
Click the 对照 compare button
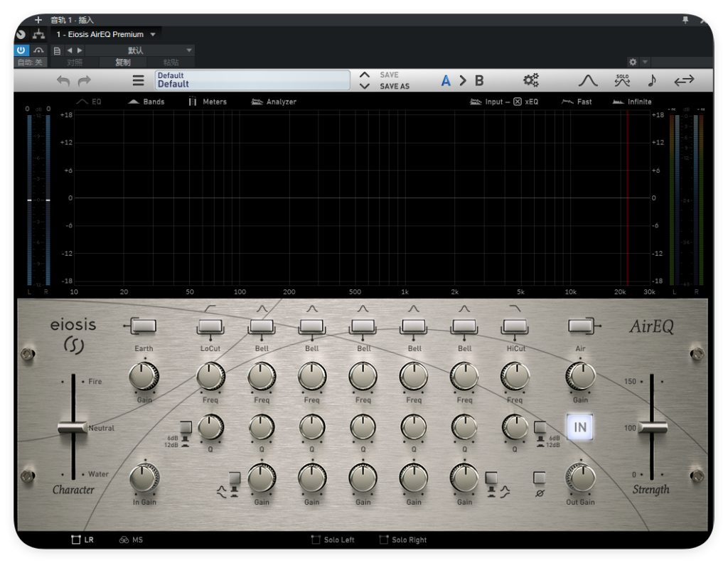click(x=74, y=62)
